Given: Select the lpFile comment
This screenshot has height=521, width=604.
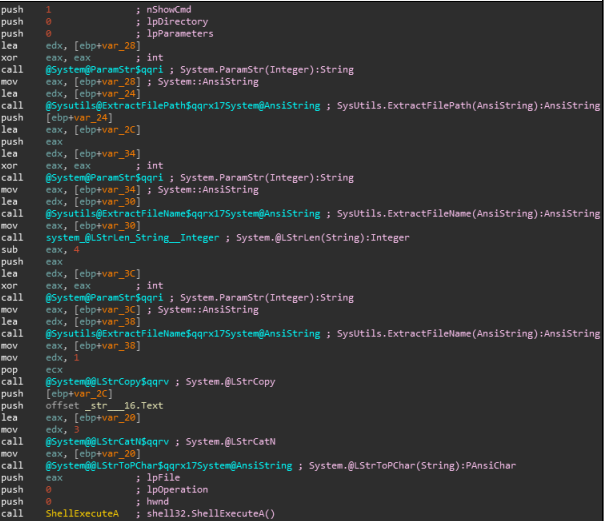Looking at the screenshot, I should (163, 477).
